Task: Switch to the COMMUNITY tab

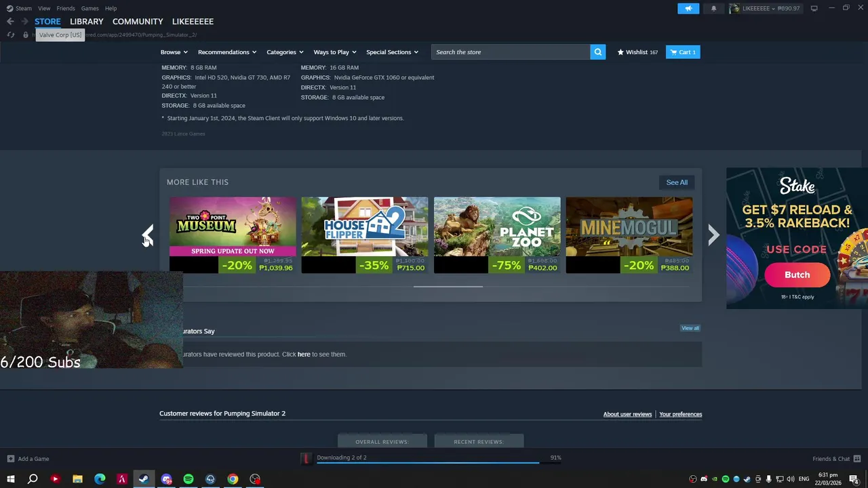Action: [138, 22]
